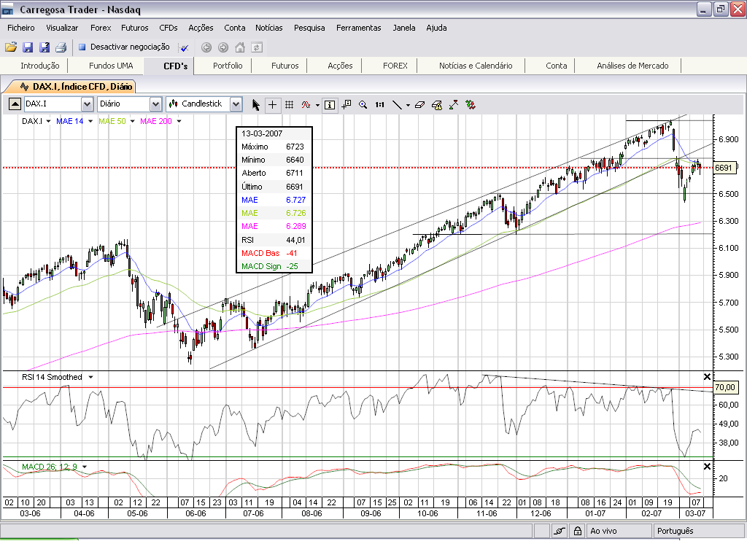This screenshot has width=747, height=560.
Task: Select the crosshair cursor tool
Action: pyautogui.click(x=273, y=105)
